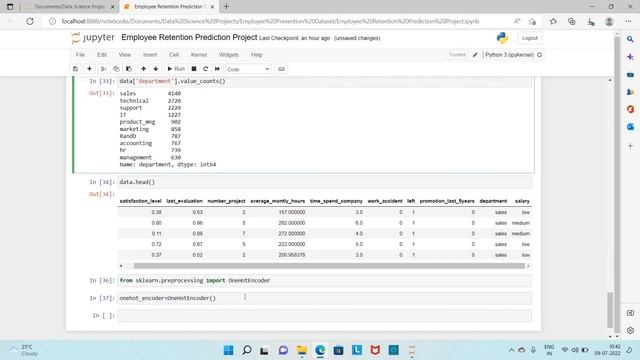The image size is (640, 360).
Task: Open the command palette keyboard icon
Action: tap(281, 69)
